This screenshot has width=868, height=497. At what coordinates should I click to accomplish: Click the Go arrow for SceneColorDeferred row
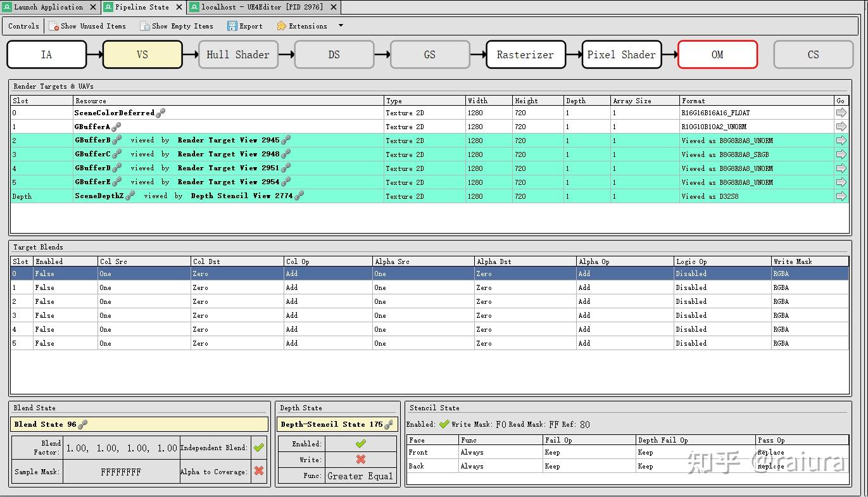(841, 113)
